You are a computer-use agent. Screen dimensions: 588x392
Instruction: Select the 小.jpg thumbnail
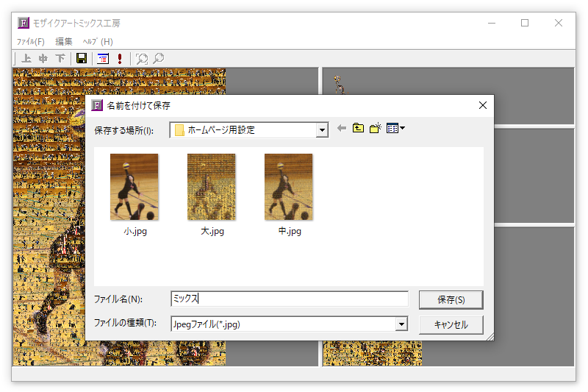pos(135,187)
